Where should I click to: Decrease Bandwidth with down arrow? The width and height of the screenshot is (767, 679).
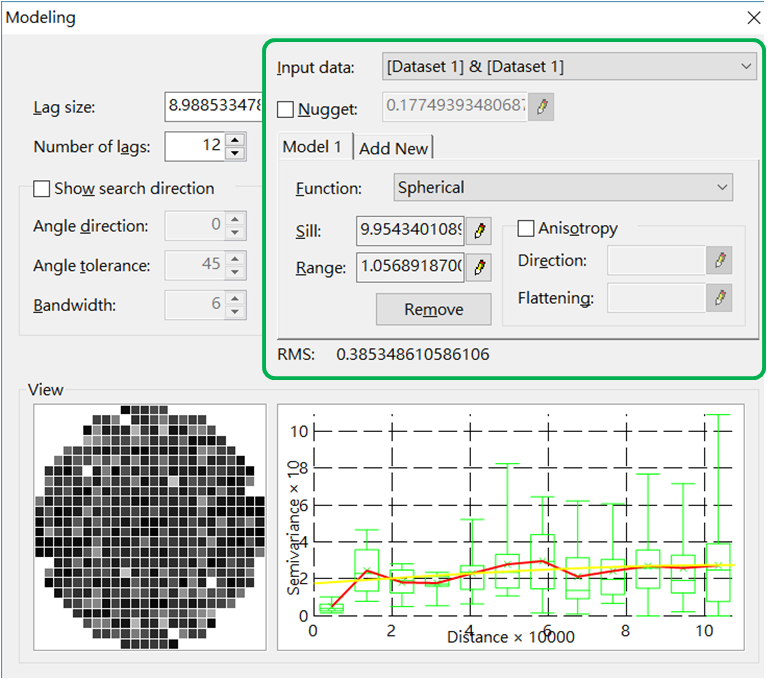235,312
